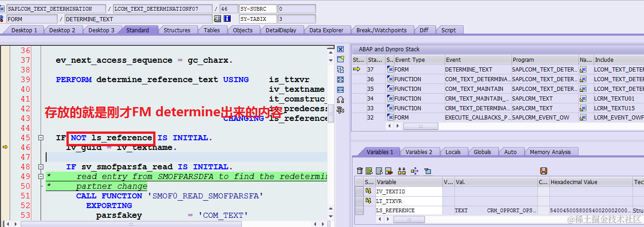Open the Locals tab
The width and height of the screenshot is (644, 227).
pos(453,152)
